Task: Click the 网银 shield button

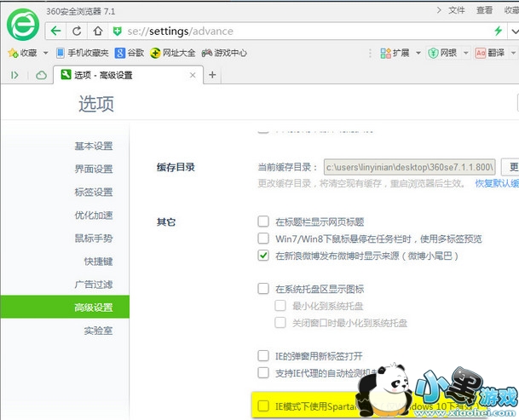Action: pos(442,53)
